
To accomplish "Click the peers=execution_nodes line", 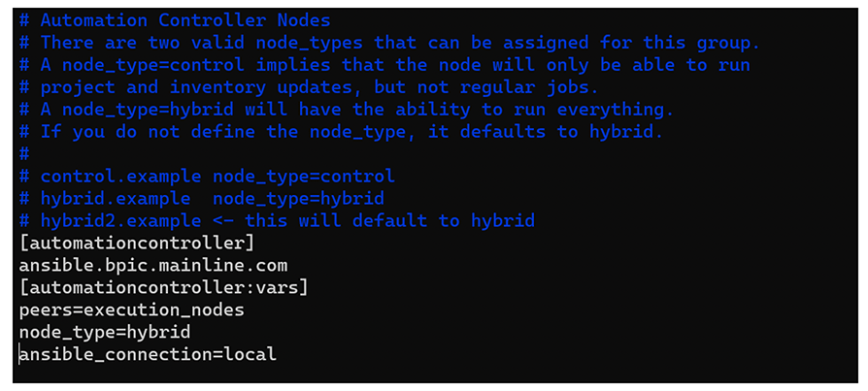I will pos(132,310).
